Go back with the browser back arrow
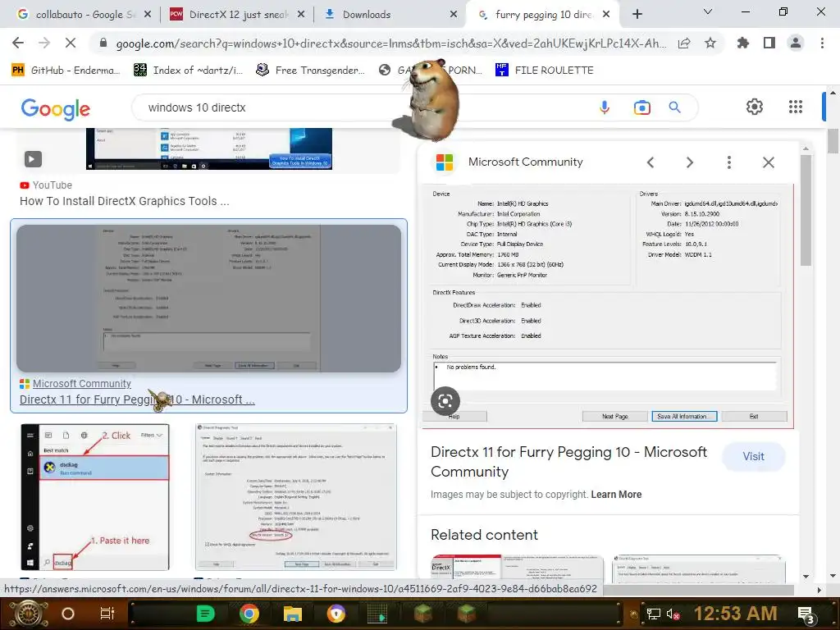 click(18, 43)
